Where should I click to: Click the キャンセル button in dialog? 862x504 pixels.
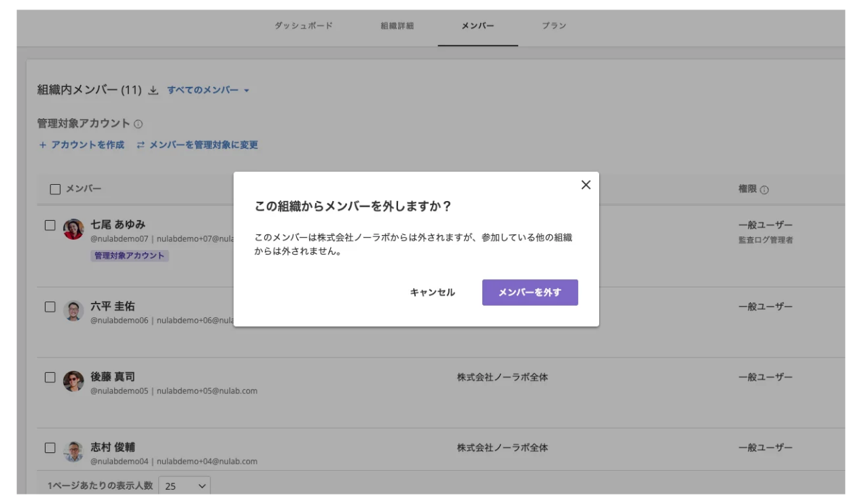tap(432, 292)
